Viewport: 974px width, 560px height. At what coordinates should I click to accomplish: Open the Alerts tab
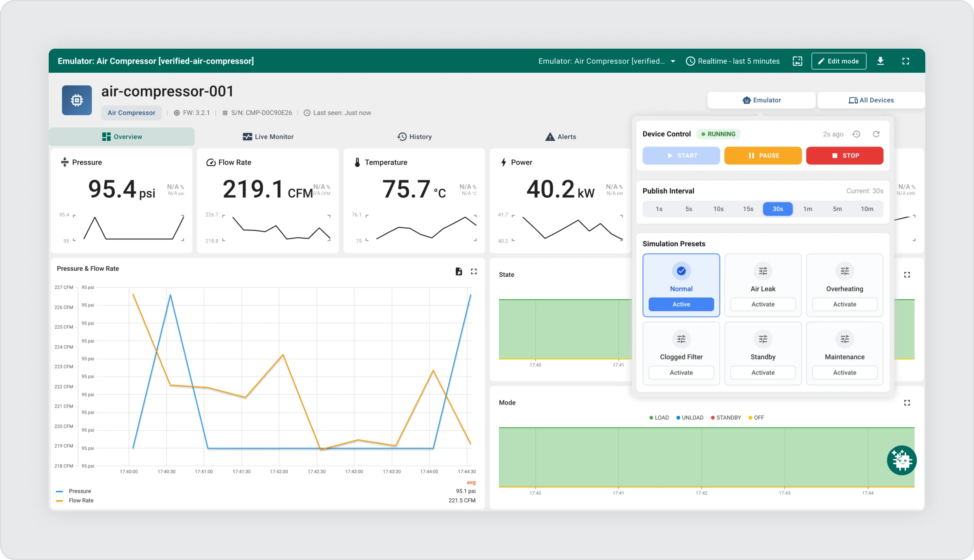(560, 137)
